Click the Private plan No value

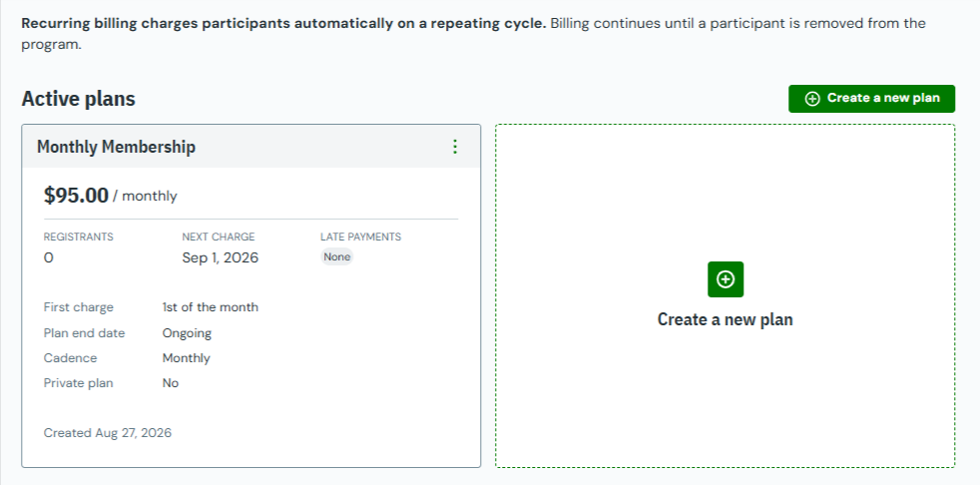click(171, 383)
